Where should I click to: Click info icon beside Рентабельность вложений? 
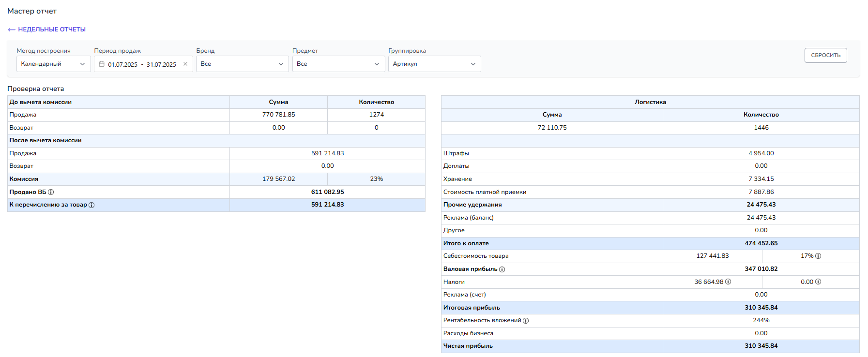click(526, 321)
